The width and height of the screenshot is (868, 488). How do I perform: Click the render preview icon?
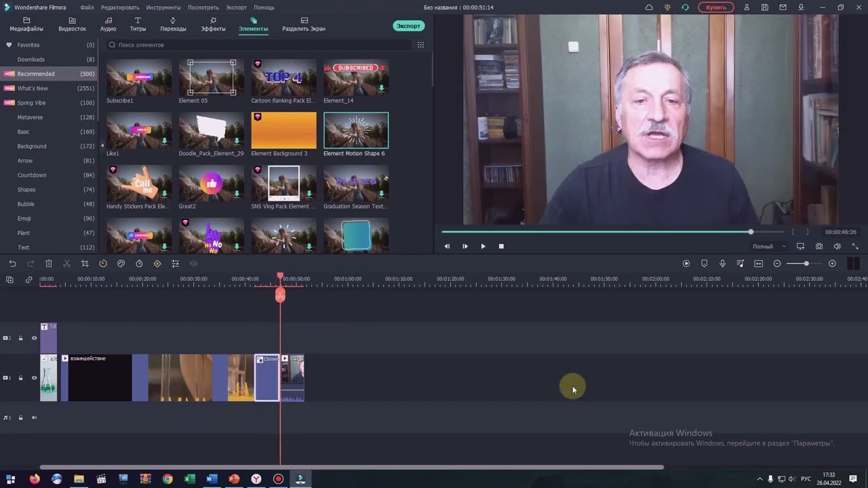(686, 264)
